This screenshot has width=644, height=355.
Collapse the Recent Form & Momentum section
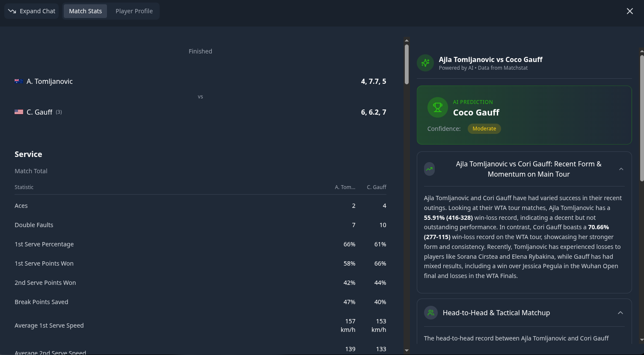click(x=621, y=169)
